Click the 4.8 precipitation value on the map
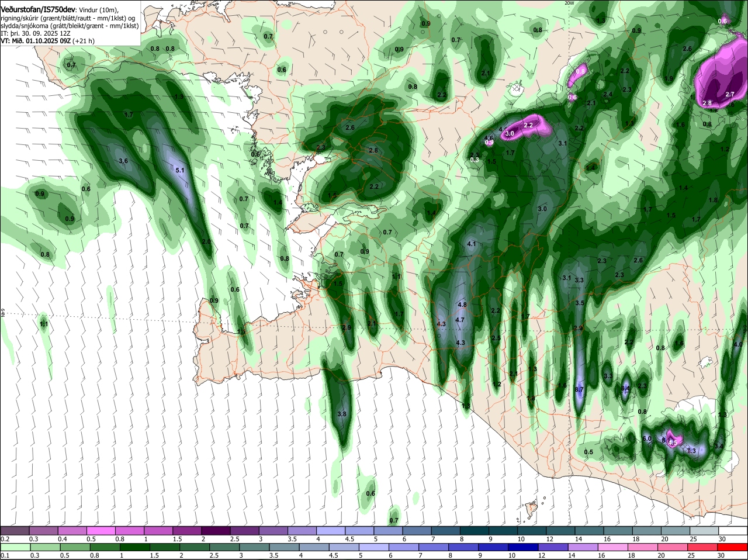The height and width of the screenshot is (560, 748). click(462, 305)
